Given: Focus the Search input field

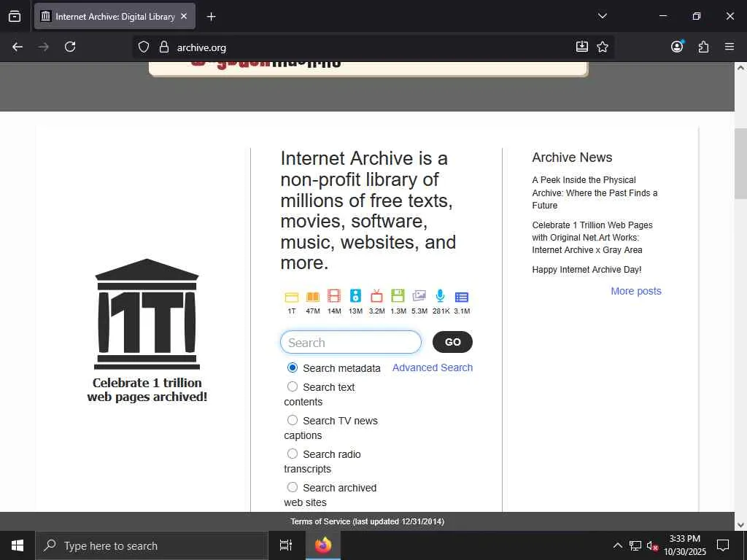Looking at the screenshot, I should pos(351,343).
